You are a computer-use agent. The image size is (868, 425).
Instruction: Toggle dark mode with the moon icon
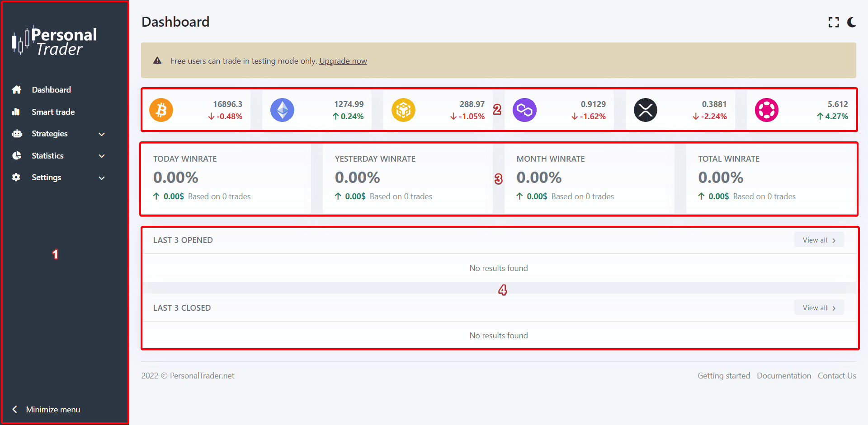[x=852, y=22]
